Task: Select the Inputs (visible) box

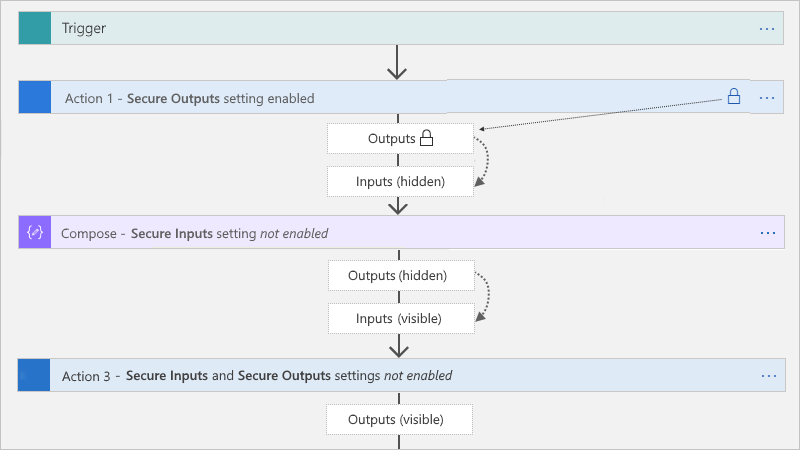Action: [399, 318]
